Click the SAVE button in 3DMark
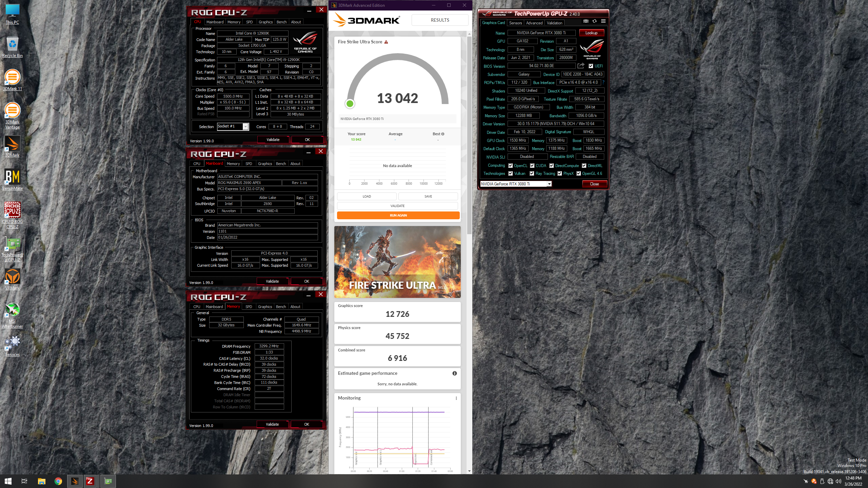This screenshot has height=488, width=868. point(428,197)
